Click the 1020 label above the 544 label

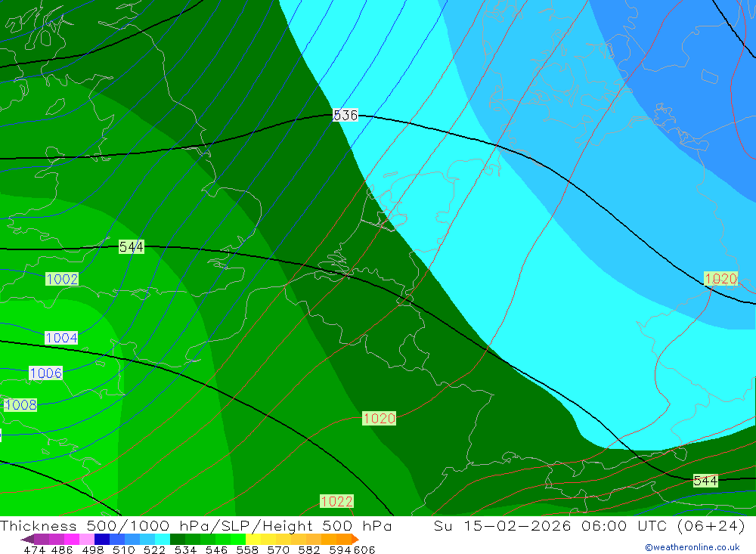coord(720,279)
